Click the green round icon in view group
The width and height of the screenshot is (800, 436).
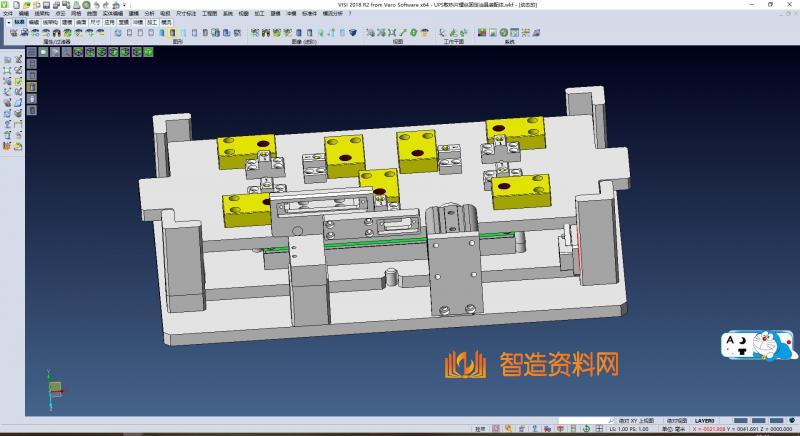coord(414,33)
